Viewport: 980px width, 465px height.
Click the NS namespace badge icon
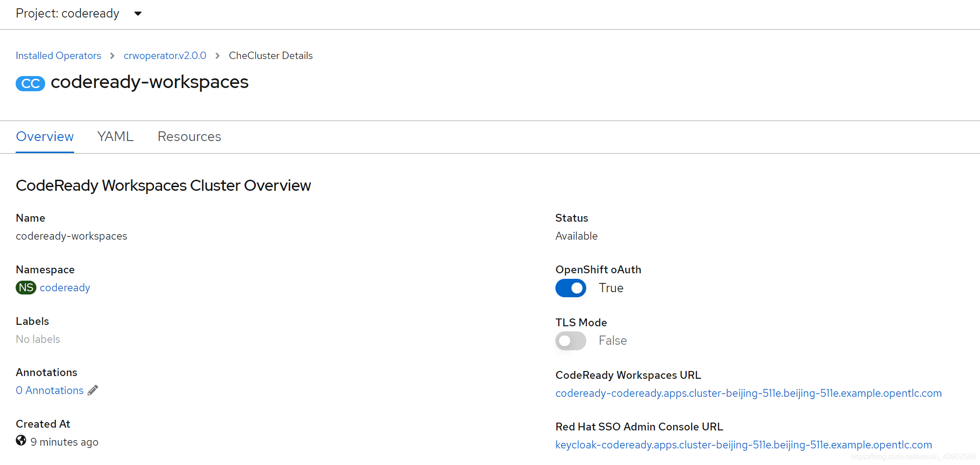pyautogui.click(x=26, y=288)
